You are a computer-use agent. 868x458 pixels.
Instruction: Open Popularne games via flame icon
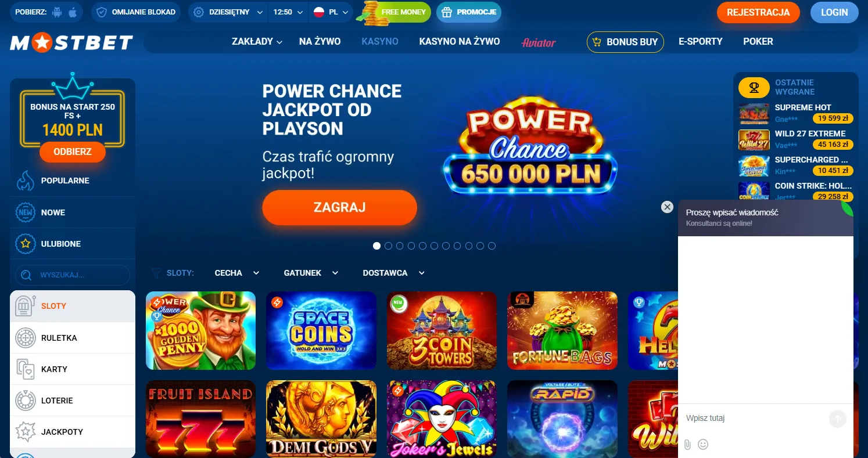point(25,181)
